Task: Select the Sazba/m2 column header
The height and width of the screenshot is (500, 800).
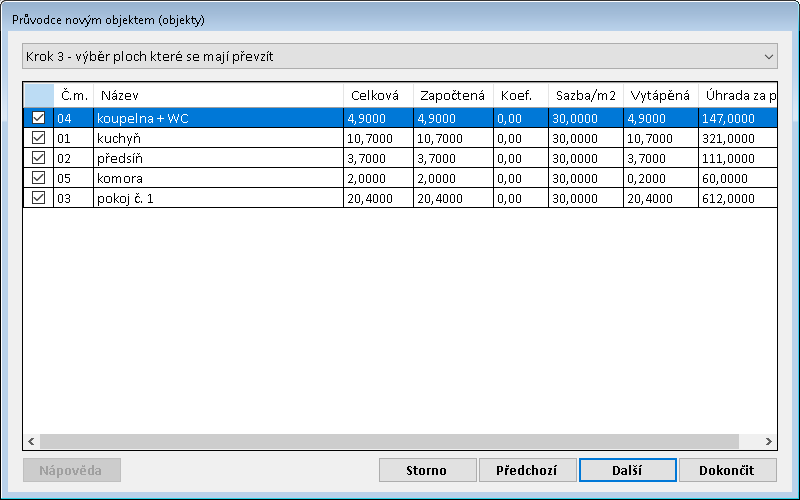Action: (585, 95)
